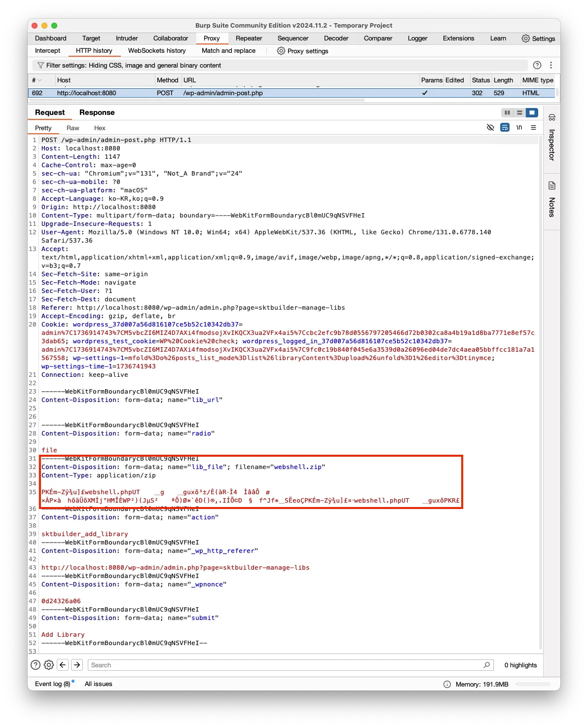
Task: Switch to WebSockets history sub-tab
Action: click(157, 51)
